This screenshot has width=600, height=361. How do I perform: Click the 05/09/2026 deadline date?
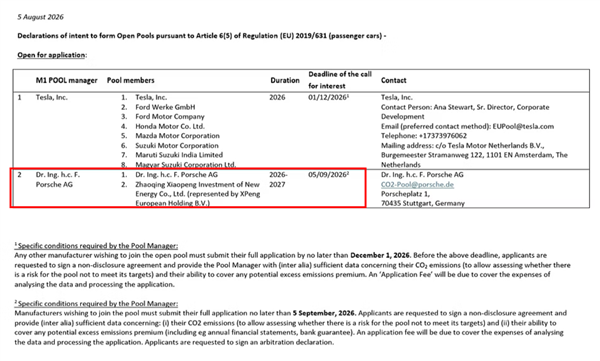tap(327, 175)
